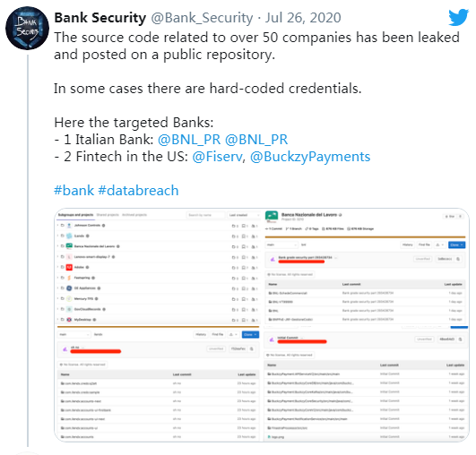The image size is (476, 455).
Task: Copy commit SHA in Banca Nazionale project
Action: coord(458,259)
